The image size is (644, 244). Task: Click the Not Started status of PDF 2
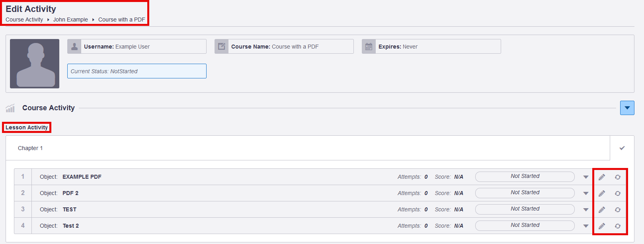coord(525,193)
